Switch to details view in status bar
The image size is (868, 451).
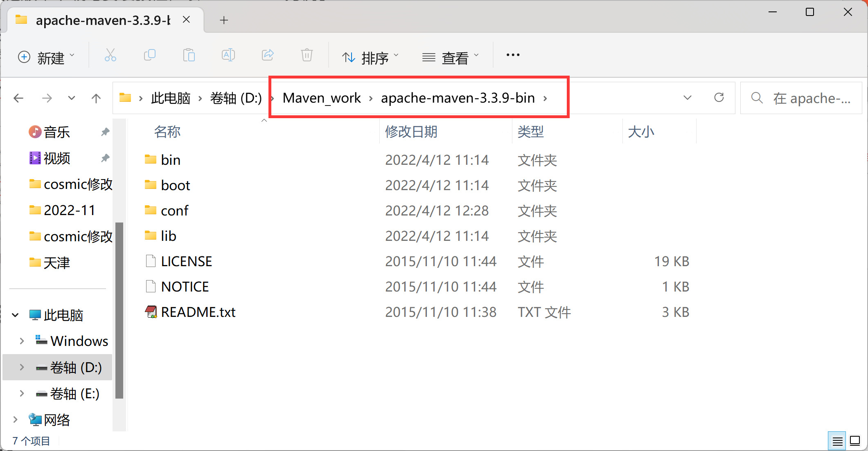[837, 441]
